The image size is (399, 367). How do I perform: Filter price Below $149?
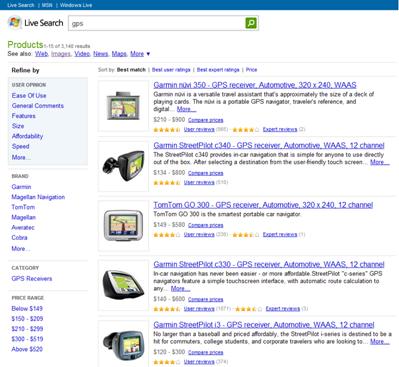pyautogui.click(x=27, y=308)
